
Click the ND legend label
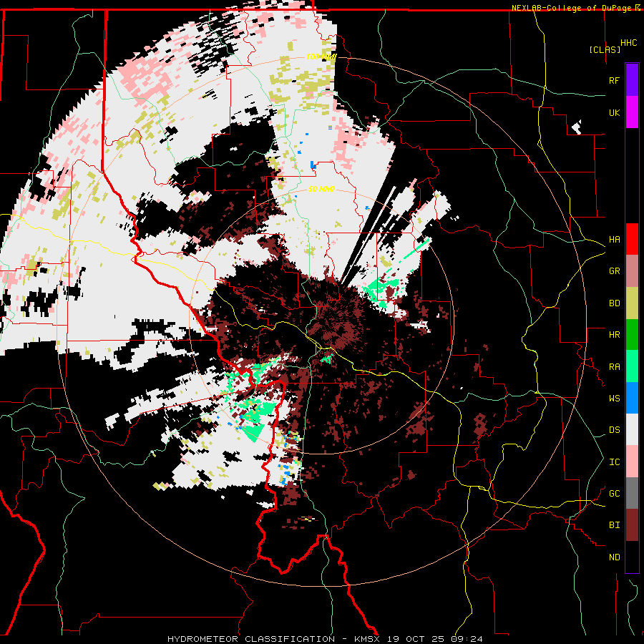coord(614,557)
